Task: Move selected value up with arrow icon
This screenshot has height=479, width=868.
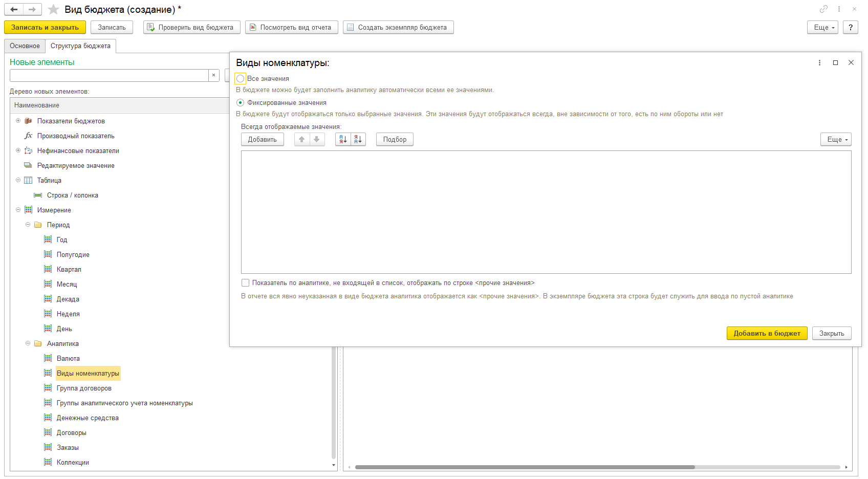Action: coord(302,139)
